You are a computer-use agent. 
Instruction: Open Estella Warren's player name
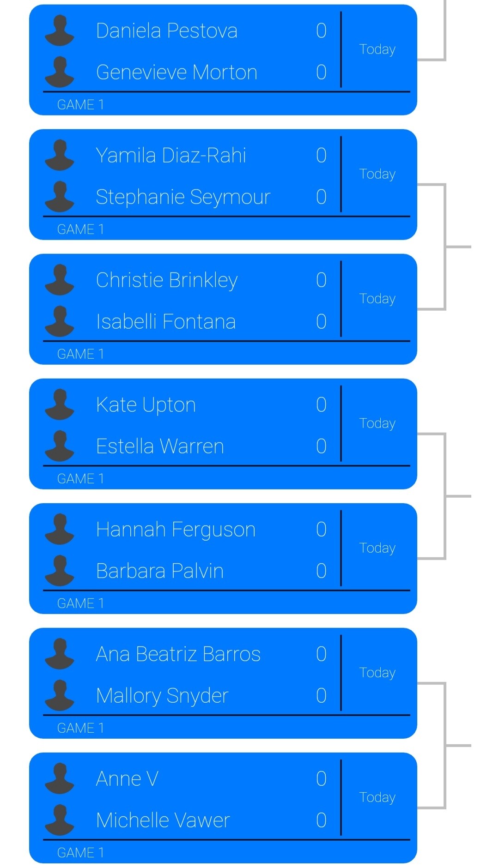coord(160,446)
